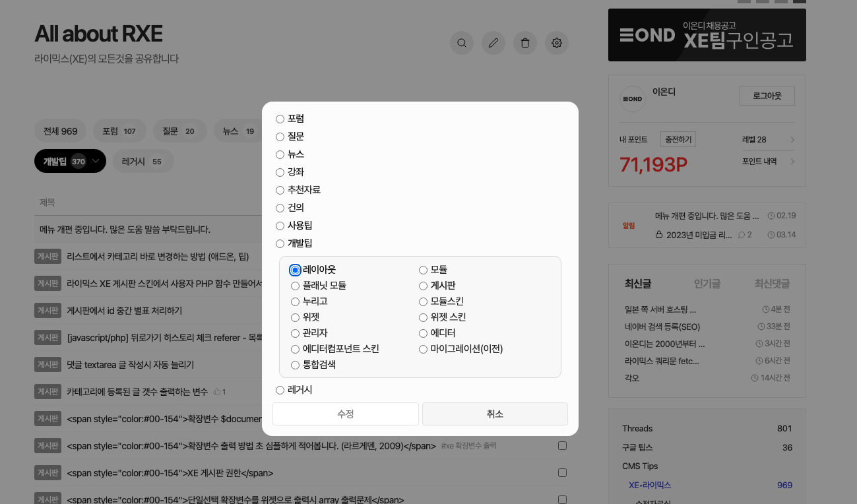Click the 취소 button in dialog
Image resolution: width=857 pixels, height=504 pixels.
(x=495, y=414)
